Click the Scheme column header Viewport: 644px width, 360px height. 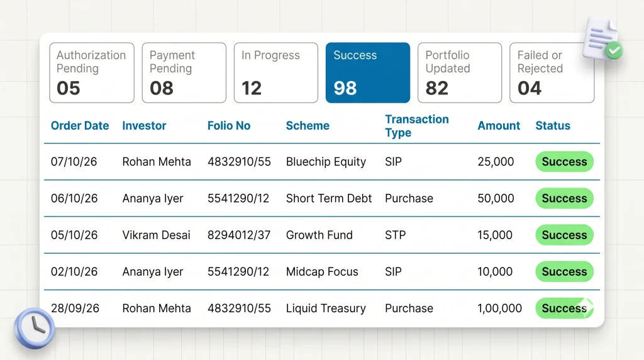(308, 126)
